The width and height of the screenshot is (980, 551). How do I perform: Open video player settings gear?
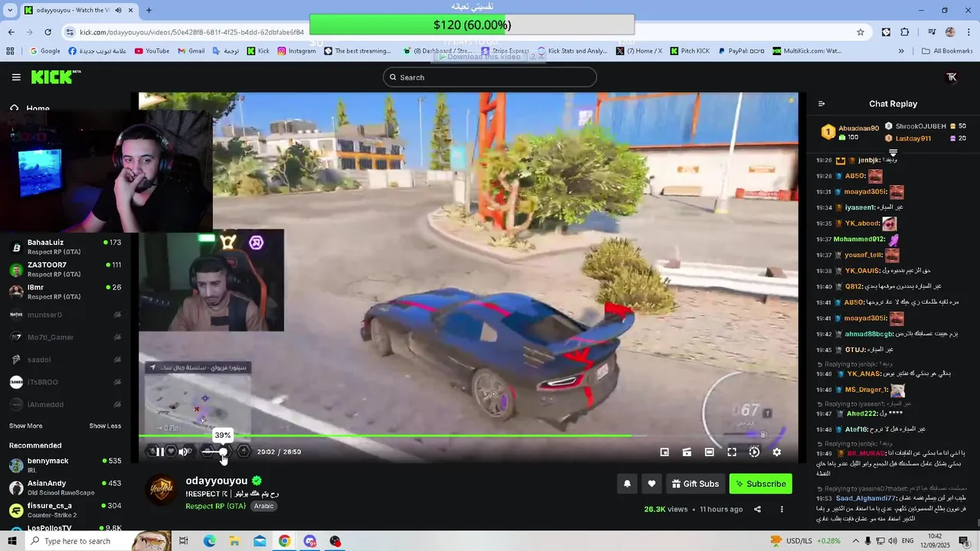pyautogui.click(x=776, y=452)
